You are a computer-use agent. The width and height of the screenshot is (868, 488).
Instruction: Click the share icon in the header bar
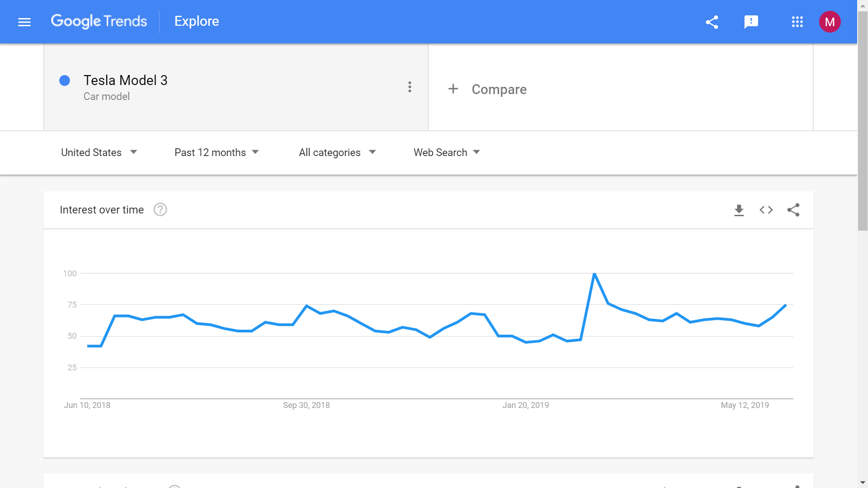712,22
